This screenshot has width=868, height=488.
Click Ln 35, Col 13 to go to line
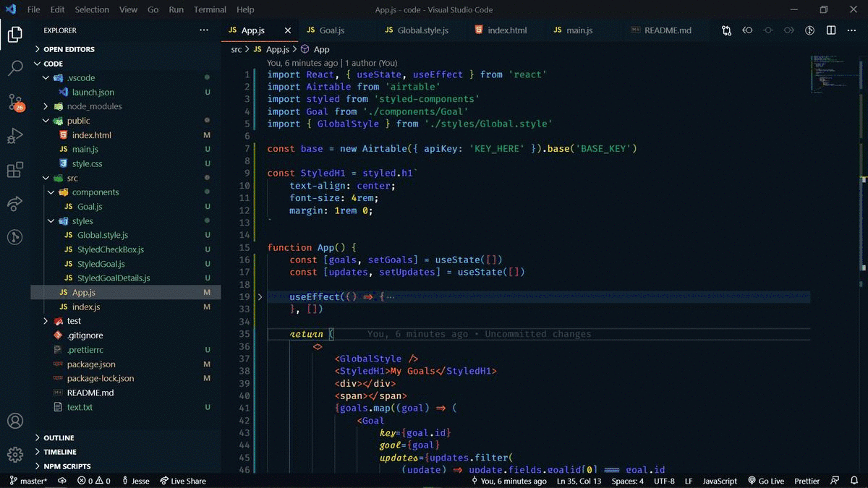pos(579,481)
